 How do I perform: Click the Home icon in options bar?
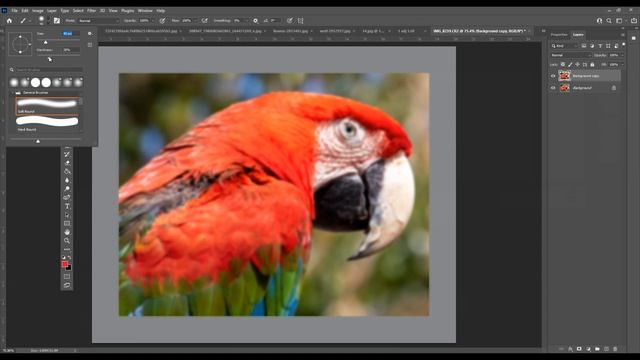[x=9, y=20]
